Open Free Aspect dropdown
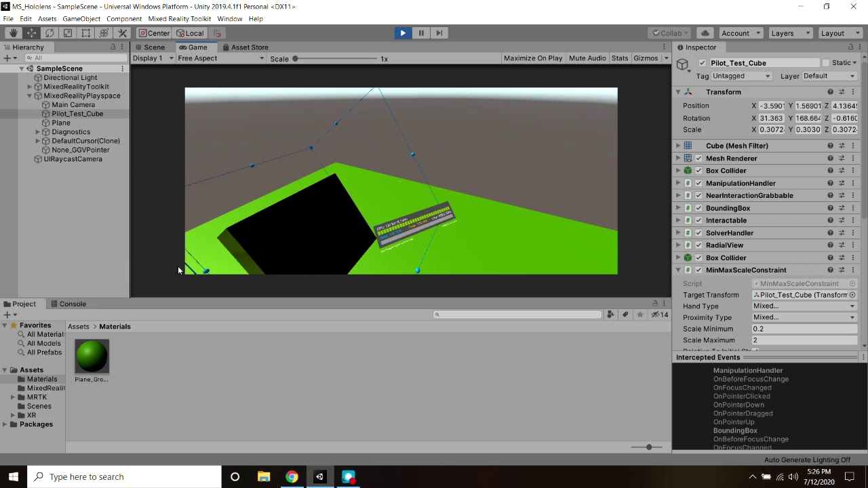This screenshot has height=488, width=868. click(x=220, y=58)
